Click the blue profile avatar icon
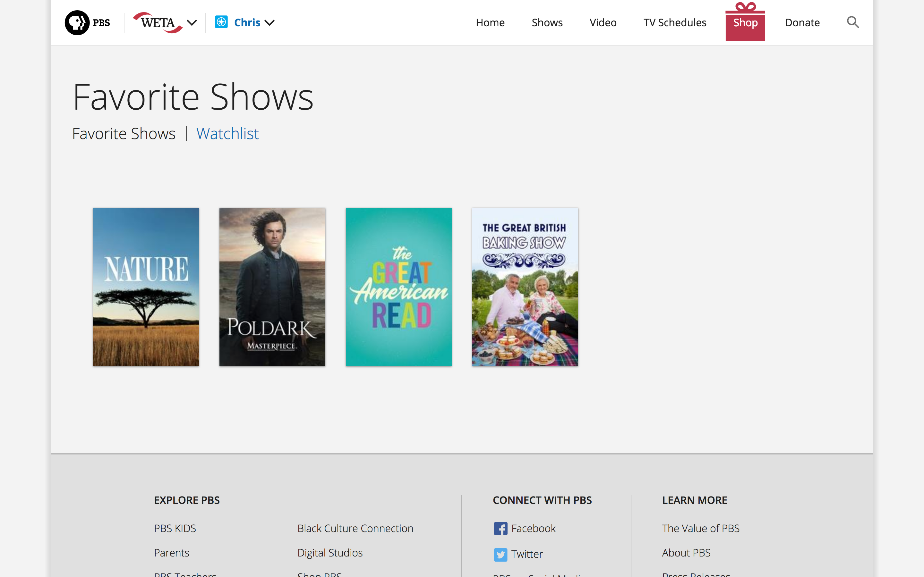 [221, 22]
